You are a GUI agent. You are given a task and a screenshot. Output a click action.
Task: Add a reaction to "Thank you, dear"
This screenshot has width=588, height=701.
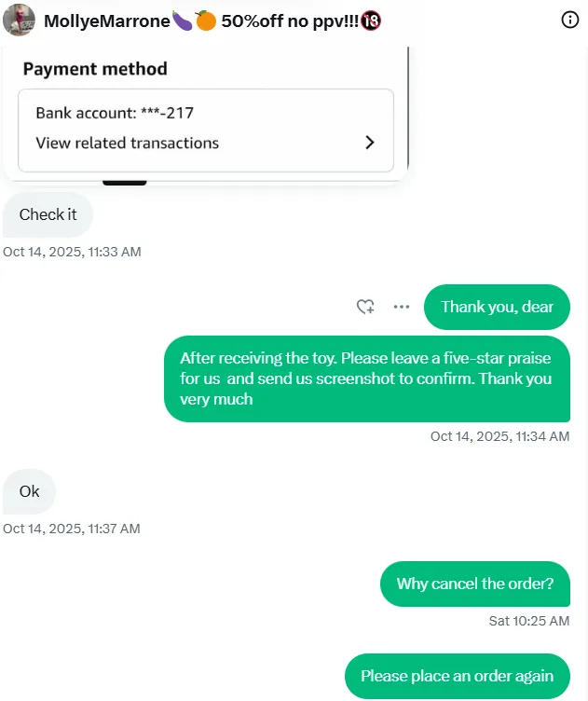[365, 307]
